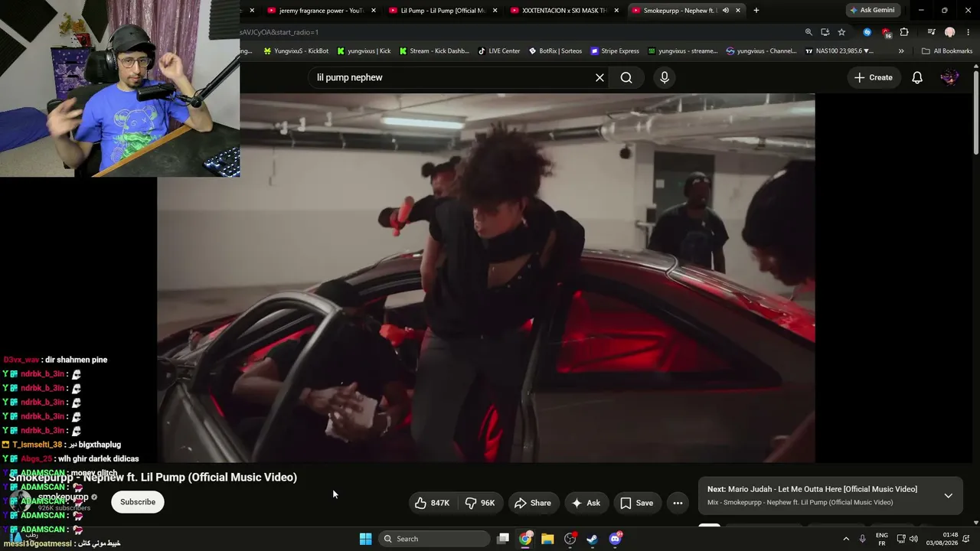Viewport: 980px width, 551px height.
Task: Click the address bar URL text
Action: [x=279, y=32]
